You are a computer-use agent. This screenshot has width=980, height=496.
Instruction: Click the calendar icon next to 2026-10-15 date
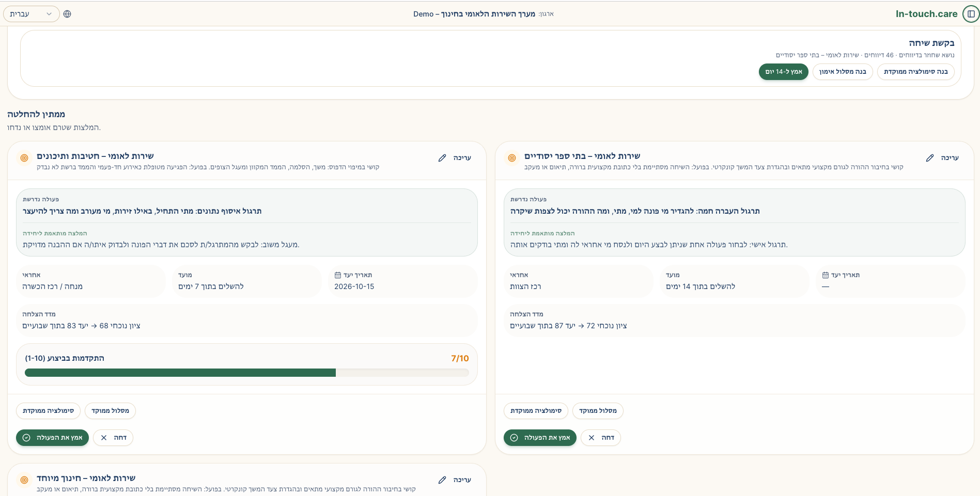(x=338, y=275)
